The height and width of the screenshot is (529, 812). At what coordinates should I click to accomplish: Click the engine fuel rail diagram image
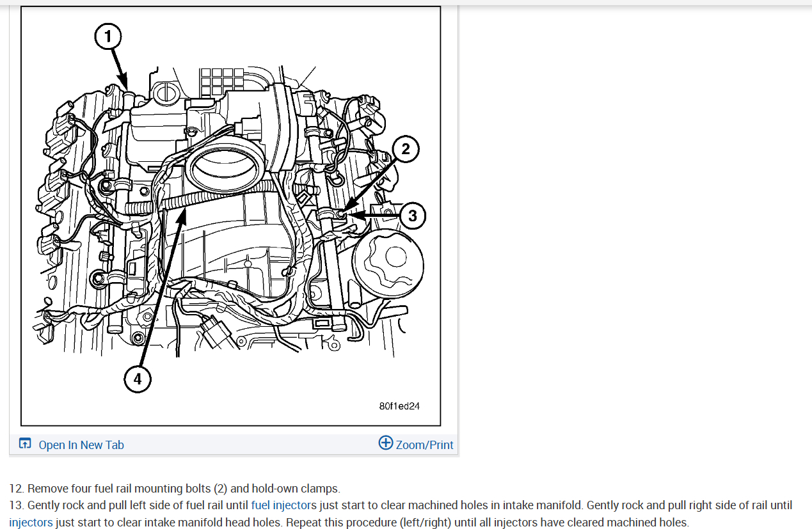230,216
